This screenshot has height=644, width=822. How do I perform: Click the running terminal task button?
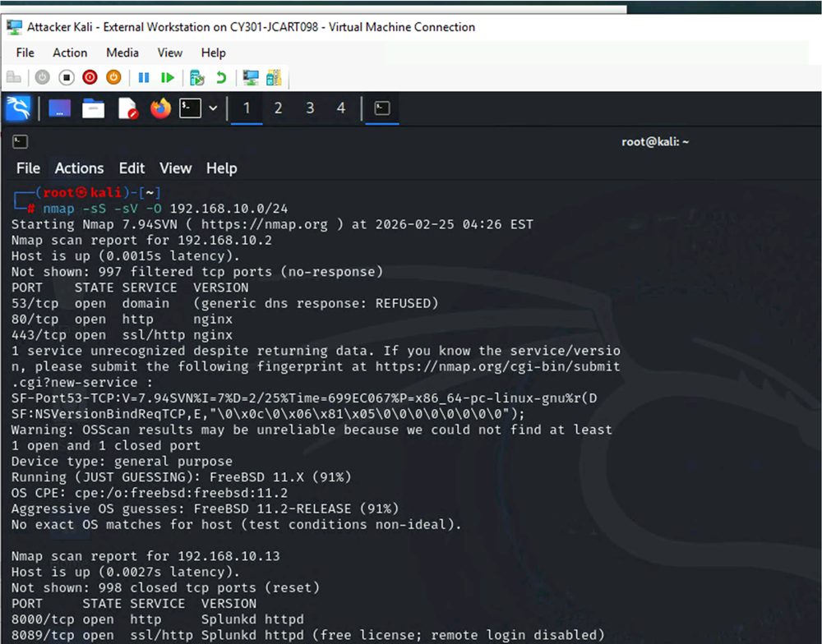click(382, 108)
